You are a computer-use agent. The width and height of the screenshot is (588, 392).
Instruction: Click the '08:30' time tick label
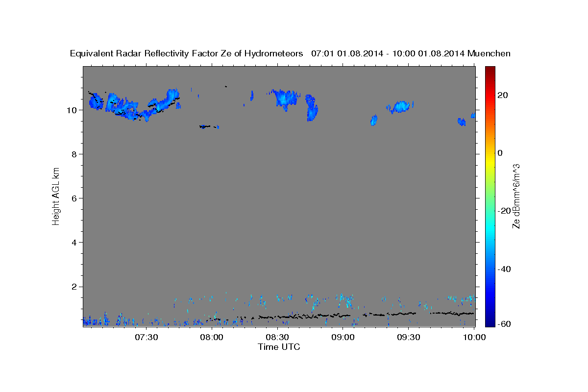tap(278, 337)
